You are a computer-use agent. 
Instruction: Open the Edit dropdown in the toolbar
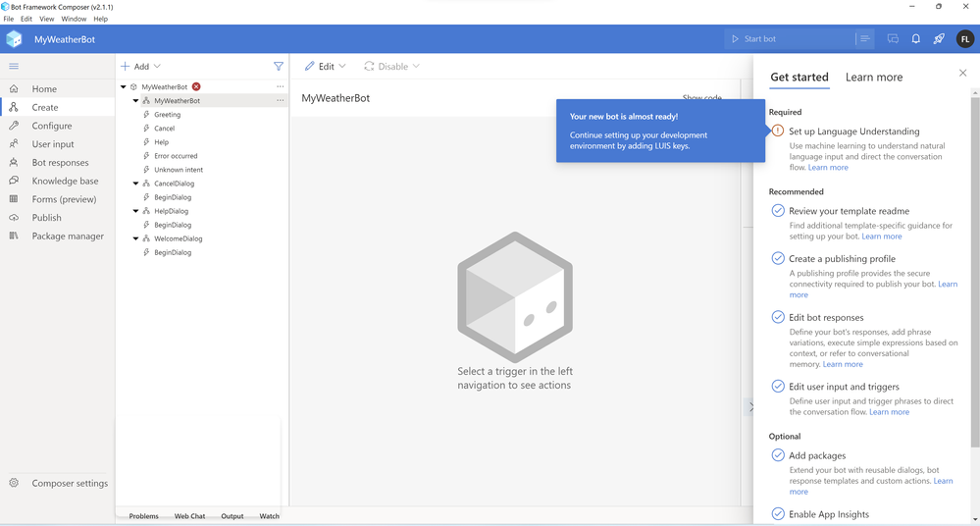click(325, 67)
